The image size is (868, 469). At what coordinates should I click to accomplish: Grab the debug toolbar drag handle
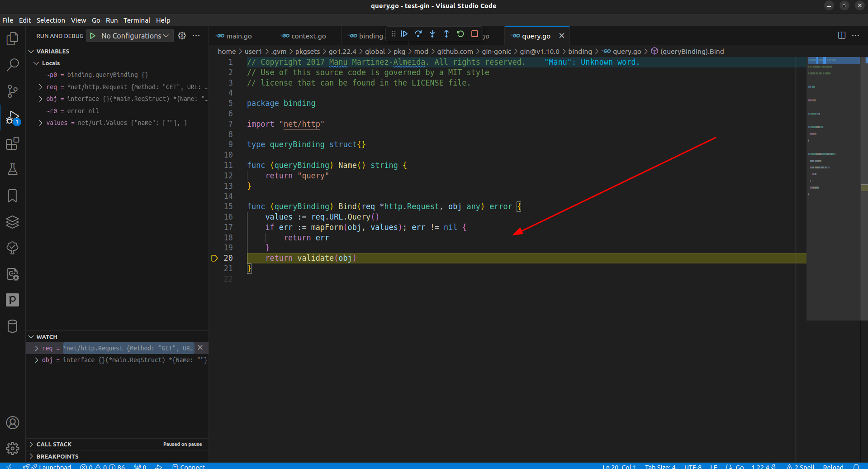pos(394,34)
